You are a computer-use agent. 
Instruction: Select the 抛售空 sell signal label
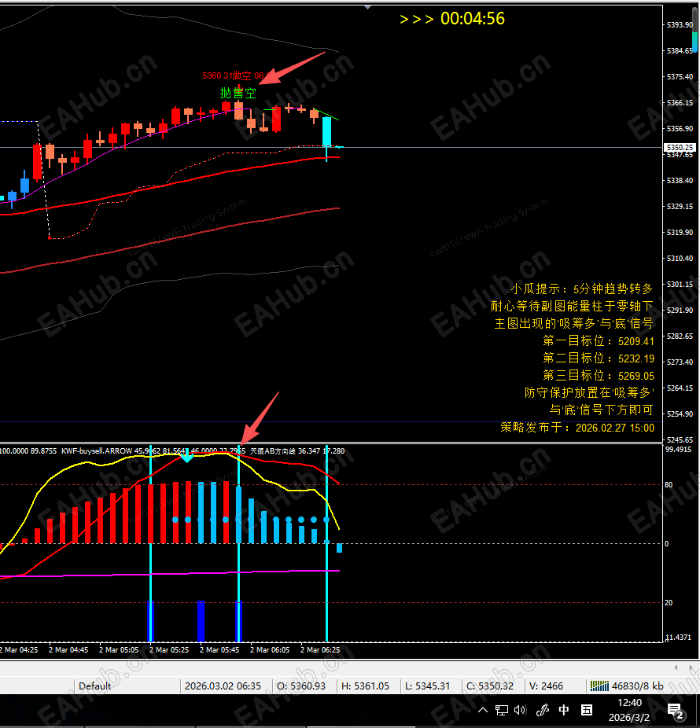(238, 93)
